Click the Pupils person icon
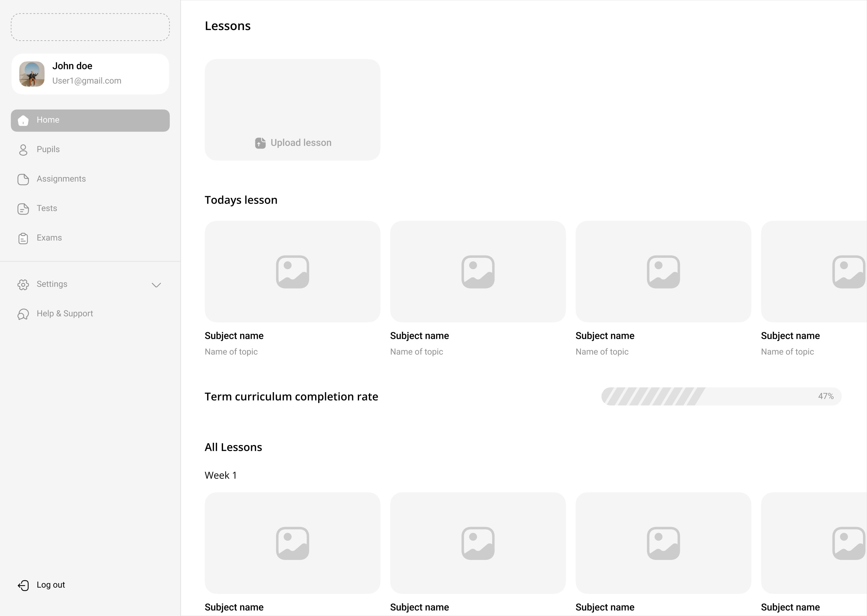 (23, 150)
